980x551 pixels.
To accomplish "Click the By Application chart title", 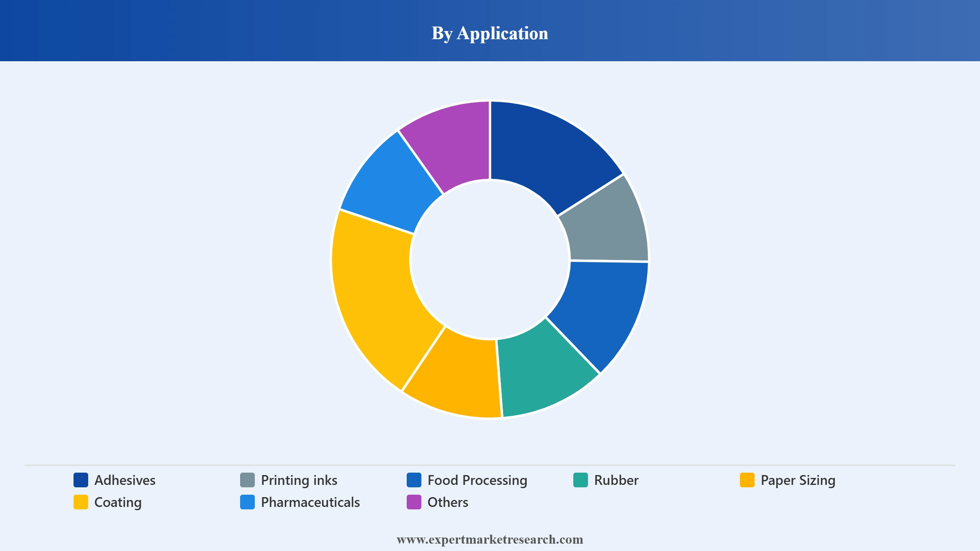I will click(x=490, y=33).
